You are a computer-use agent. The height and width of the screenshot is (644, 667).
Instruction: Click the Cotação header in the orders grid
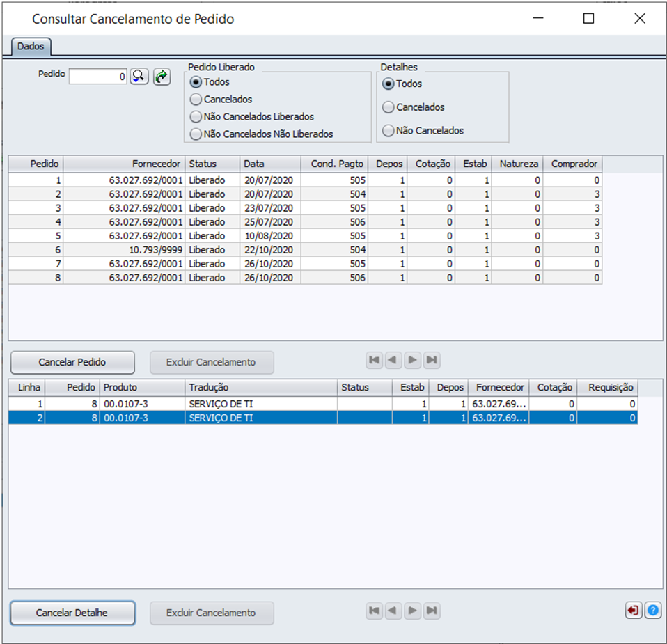tap(432, 164)
